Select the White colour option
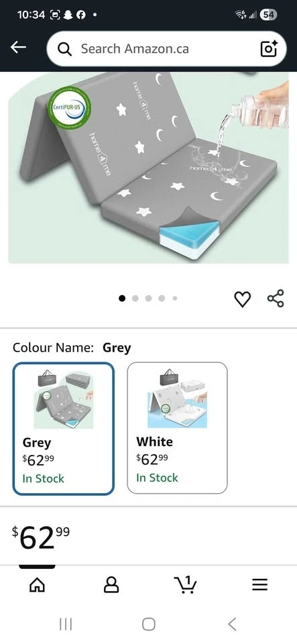 [x=177, y=428]
